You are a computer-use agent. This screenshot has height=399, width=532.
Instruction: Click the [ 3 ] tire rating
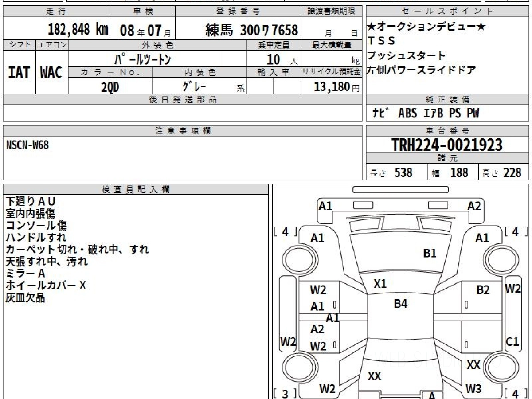point(286,394)
